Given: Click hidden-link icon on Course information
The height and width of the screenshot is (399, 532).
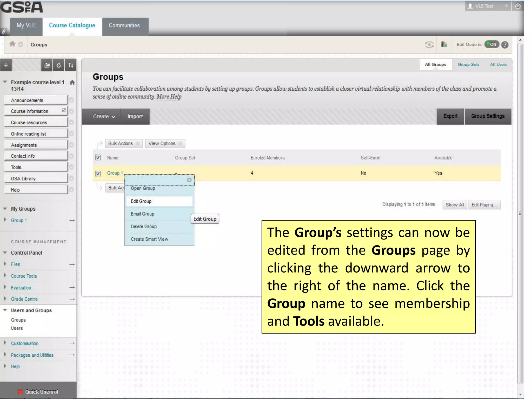Looking at the screenshot, I should click(64, 110).
